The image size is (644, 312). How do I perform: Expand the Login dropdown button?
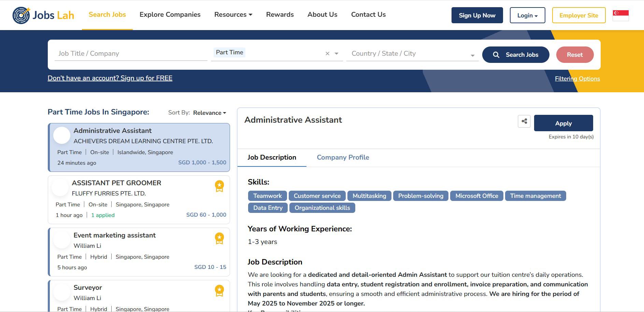pyautogui.click(x=527, y=15)
